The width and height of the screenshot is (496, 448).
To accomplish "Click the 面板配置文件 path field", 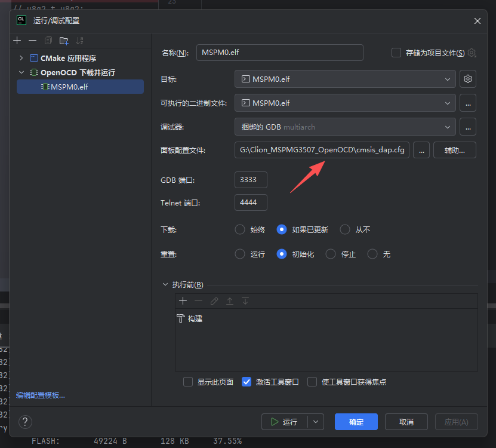I will click(x=322, y=150).
